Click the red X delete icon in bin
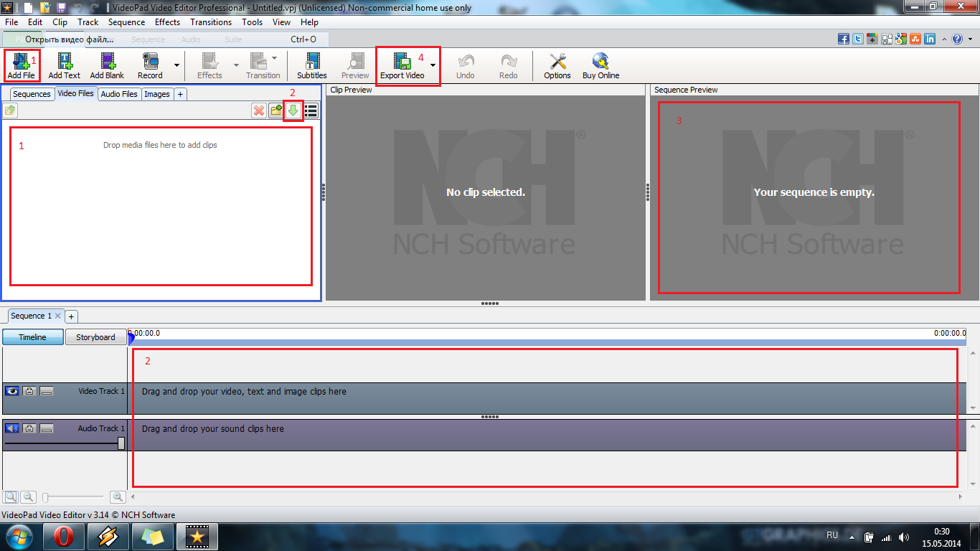Viewport: 980px width, 551px height. tap(259, 110)
